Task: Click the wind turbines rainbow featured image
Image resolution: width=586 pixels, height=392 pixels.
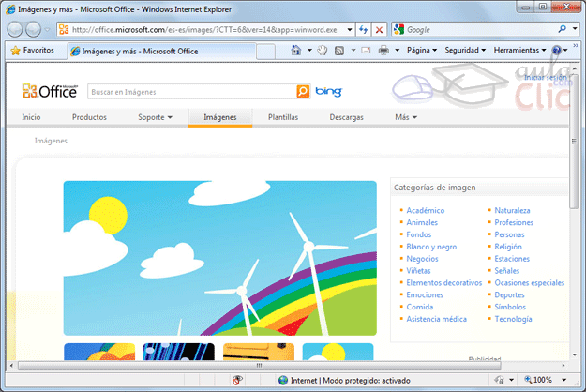Action: [219, 258]
